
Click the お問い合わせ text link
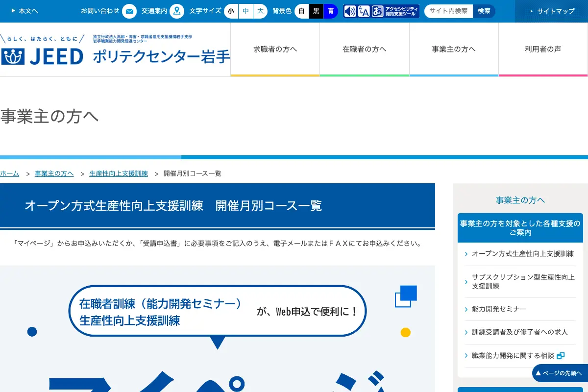(100, 11)
